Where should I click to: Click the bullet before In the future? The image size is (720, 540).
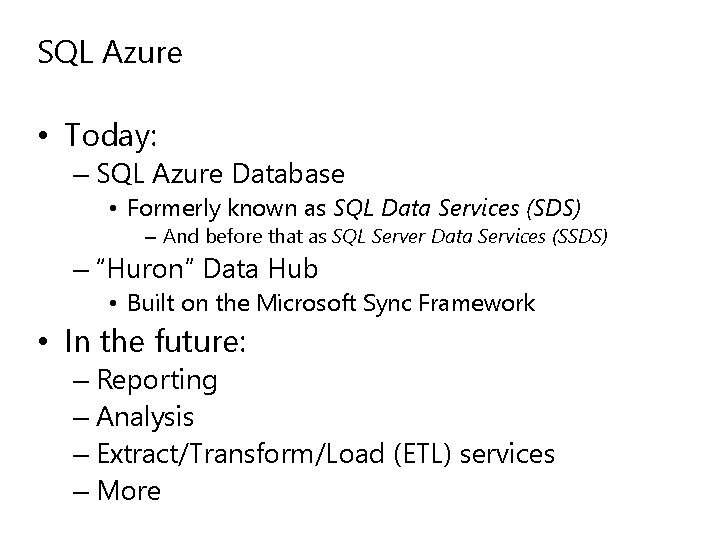(46, 343)
